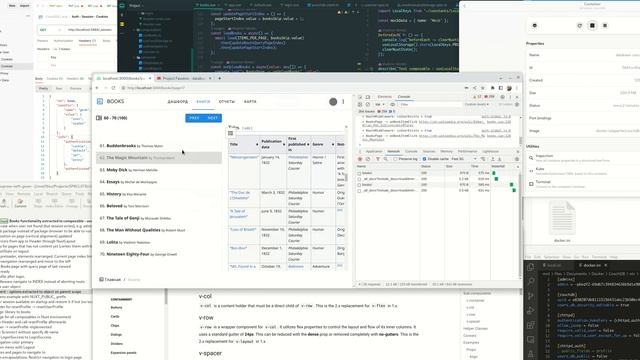Viewport: 640px width, 360px height.
Task: Toggle the Disable cache checkbox
Action: (424, 159)
